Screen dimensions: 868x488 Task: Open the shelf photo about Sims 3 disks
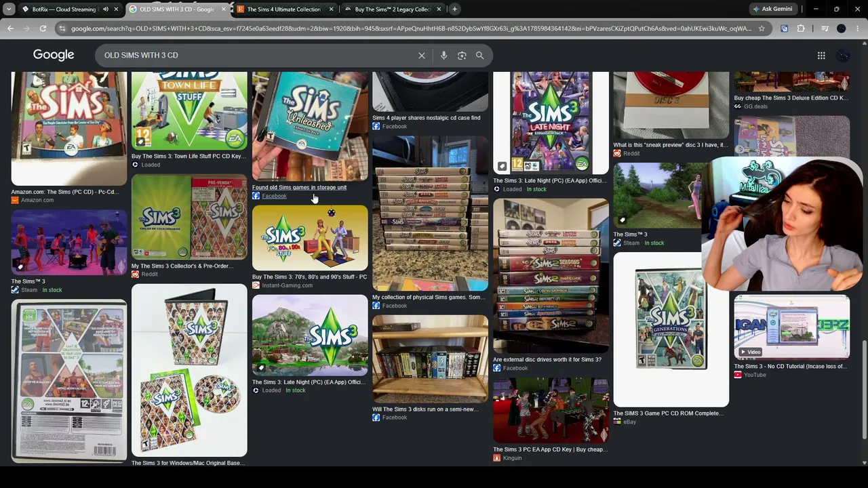click(430, 359)
